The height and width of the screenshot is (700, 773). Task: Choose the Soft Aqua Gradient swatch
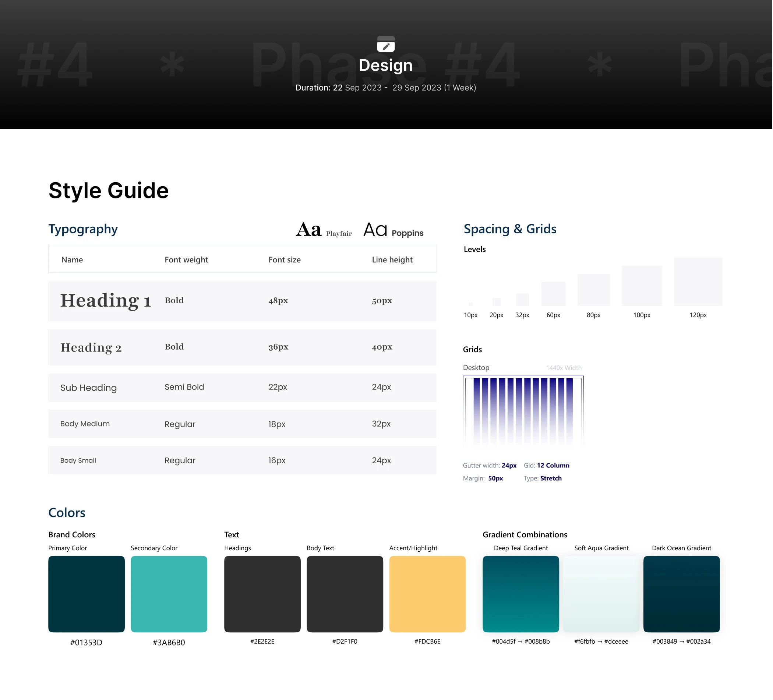tap(601, 594)
